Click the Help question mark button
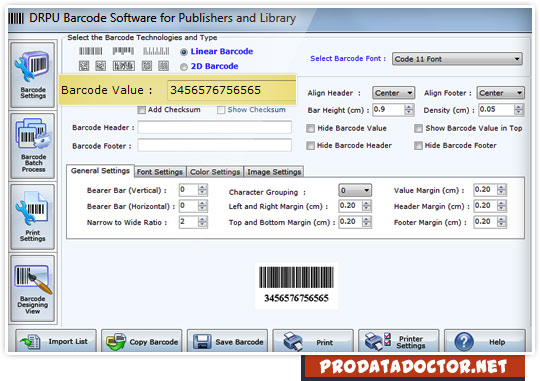This screenshot has width=540, height=381. pos(485,341)
